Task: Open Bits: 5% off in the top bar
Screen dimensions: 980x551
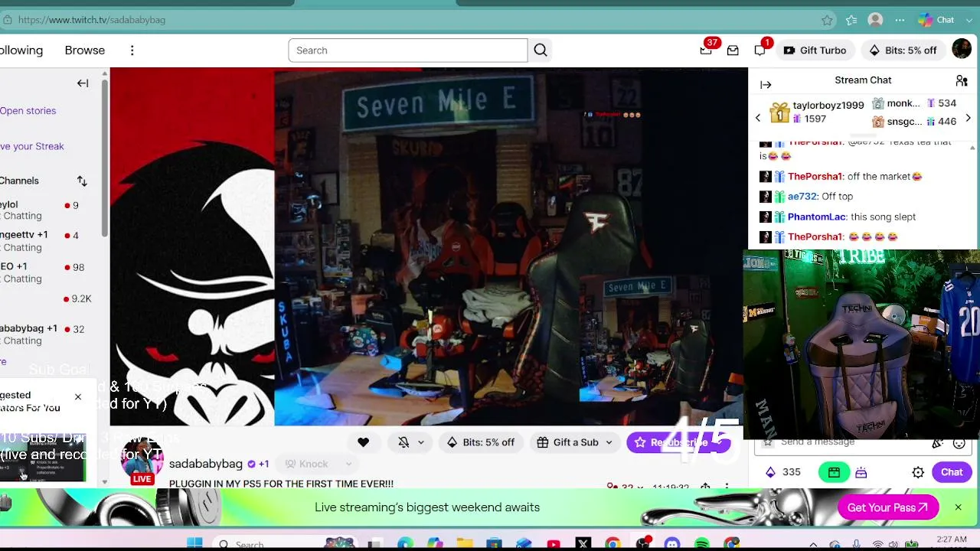Action: point(903,51)
